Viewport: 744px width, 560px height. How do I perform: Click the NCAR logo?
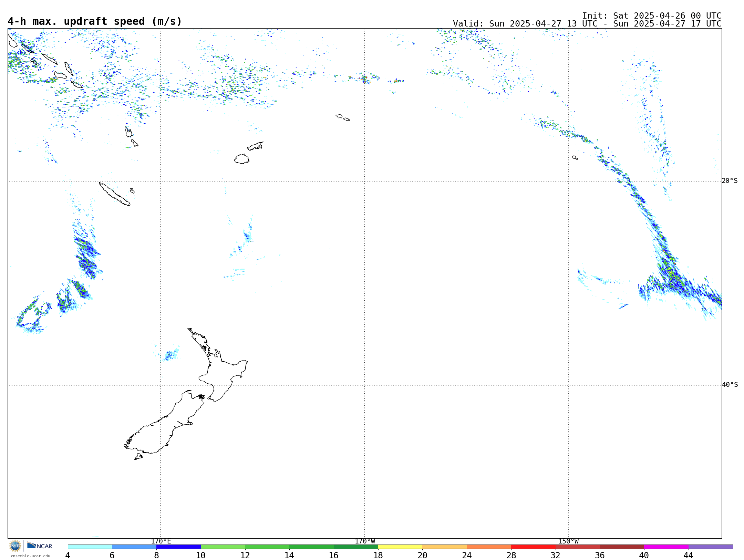tap(40, 546)
